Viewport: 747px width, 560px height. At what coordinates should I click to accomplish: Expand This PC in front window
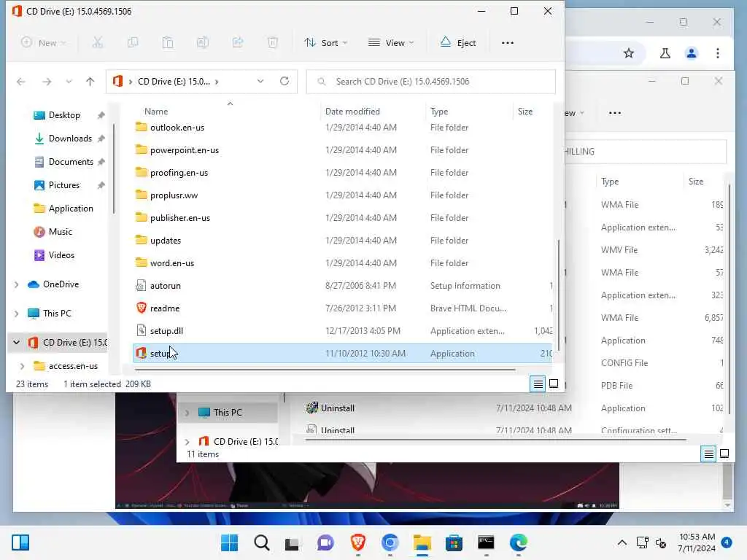(x=17, y=314)
